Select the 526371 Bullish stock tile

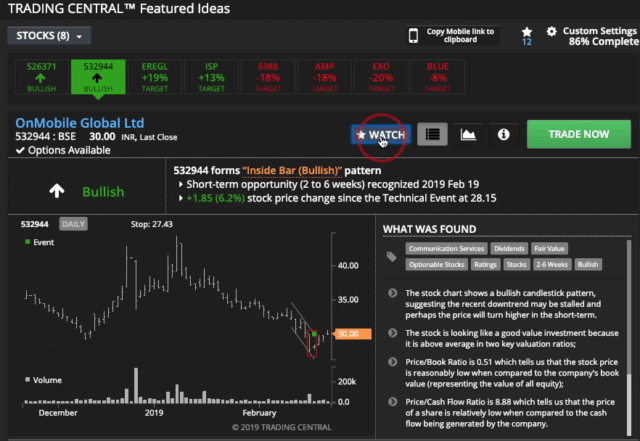[x=41, y=77]
